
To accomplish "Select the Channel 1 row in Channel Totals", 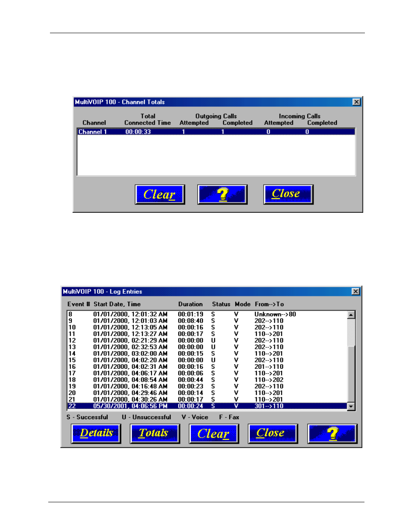I will [216, 132].
